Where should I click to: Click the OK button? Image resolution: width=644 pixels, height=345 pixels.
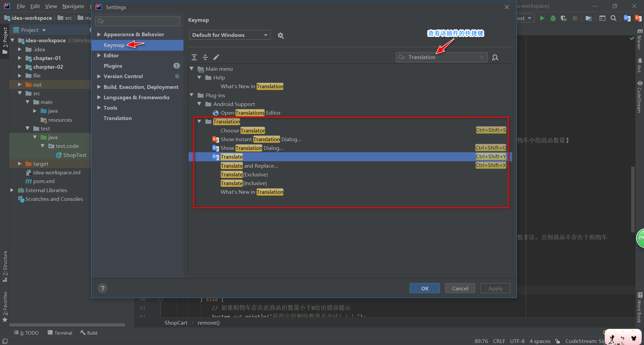(425, 288)
